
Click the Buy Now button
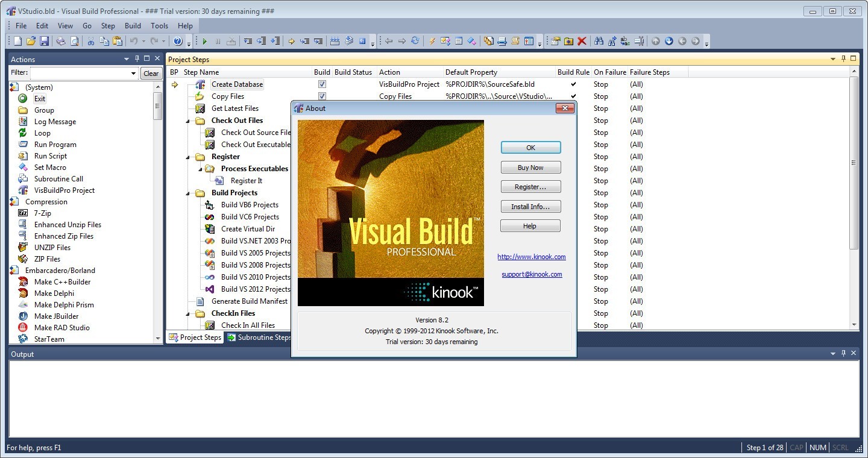click(530, 167)
